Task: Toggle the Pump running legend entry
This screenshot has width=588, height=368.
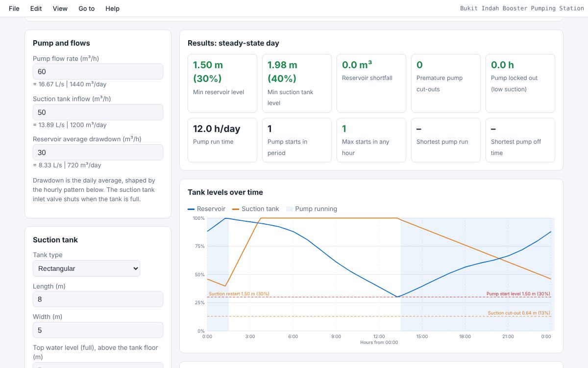Action: click(x=312, y=209)
